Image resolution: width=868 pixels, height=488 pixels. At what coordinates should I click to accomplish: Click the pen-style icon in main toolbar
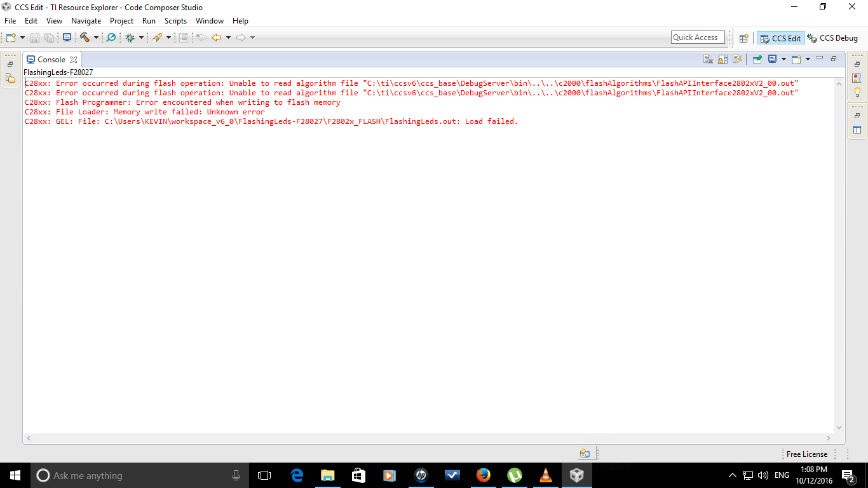click(157, 37)
